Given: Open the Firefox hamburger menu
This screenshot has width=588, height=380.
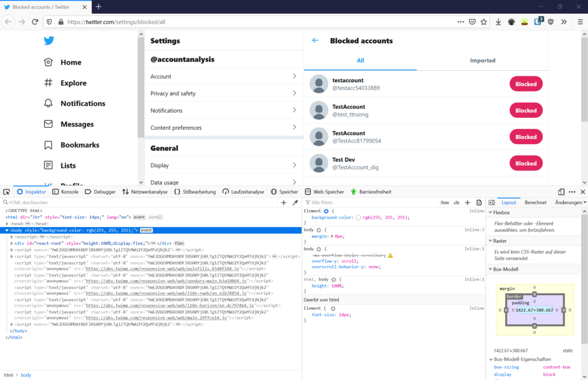Looking at the screenshot, I should tap(580, 22).
